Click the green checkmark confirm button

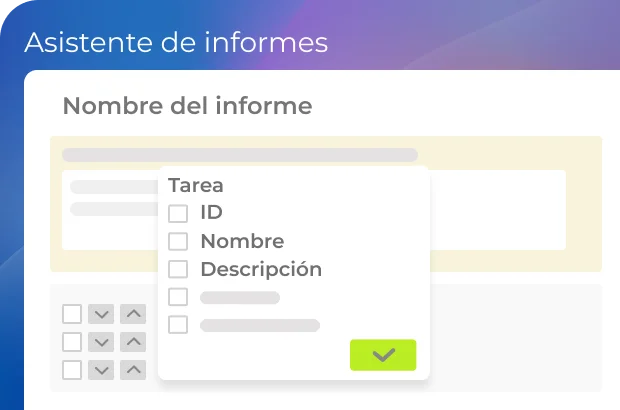point(383,355)
